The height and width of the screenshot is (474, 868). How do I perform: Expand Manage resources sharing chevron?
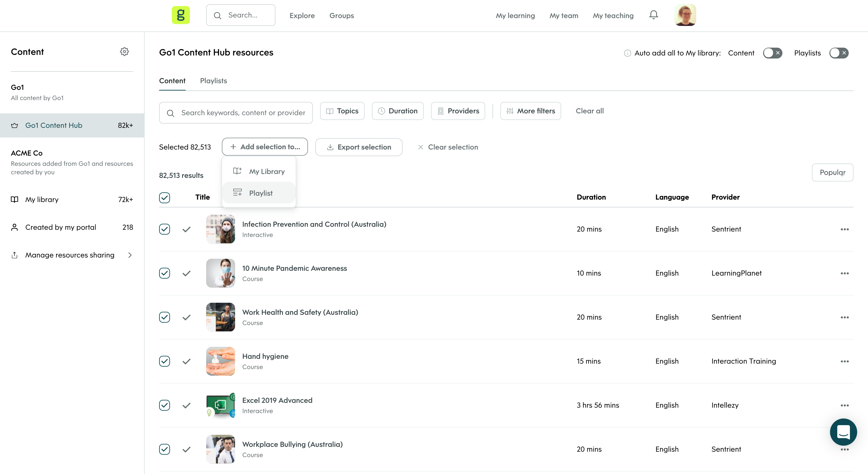click(x=130, y=255)
